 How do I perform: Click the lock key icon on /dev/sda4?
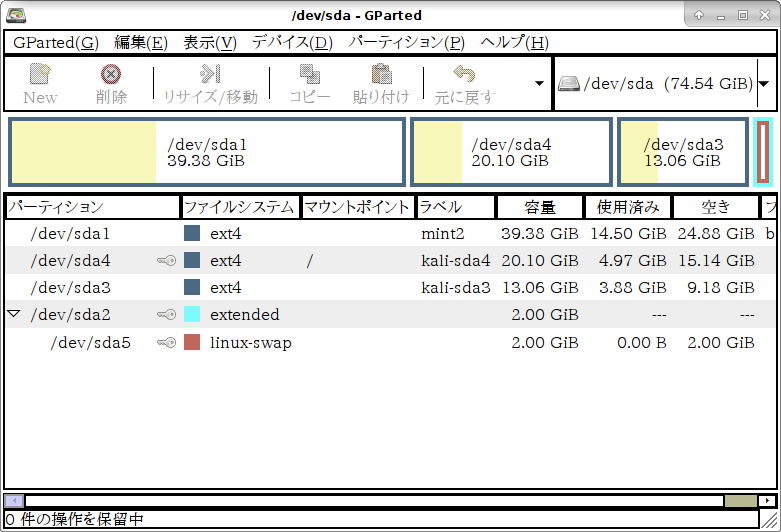tap(166, 261)
